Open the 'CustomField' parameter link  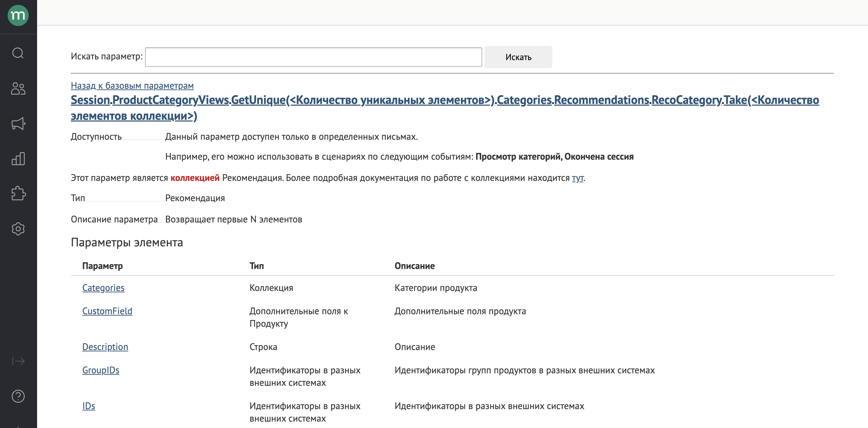tap(107, 311)
